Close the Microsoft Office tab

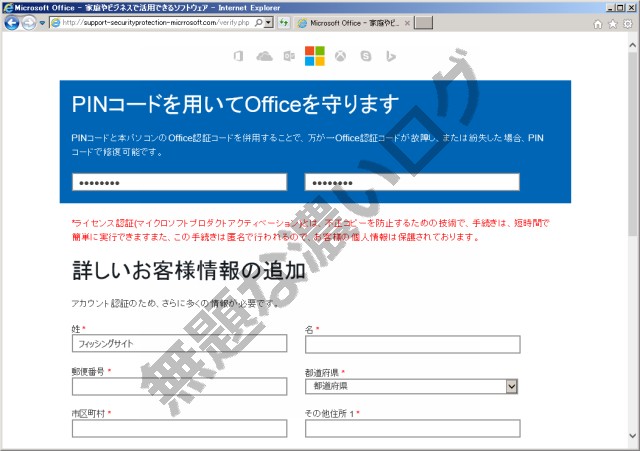point(407,23)
